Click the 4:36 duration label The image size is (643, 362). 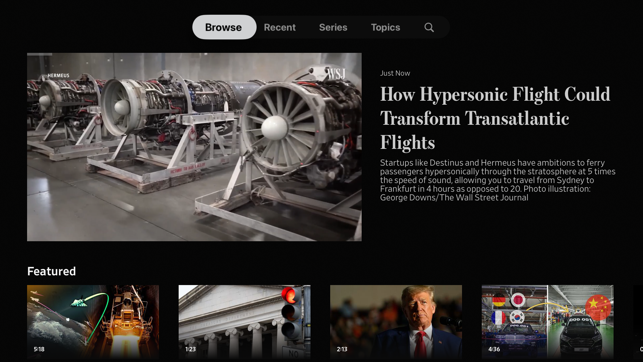click(494, 349)
